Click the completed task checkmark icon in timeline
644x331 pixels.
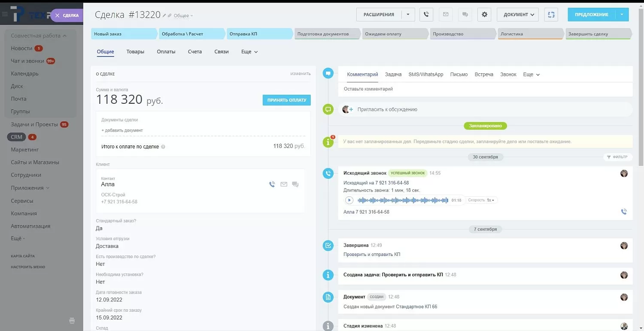(328, 245)
